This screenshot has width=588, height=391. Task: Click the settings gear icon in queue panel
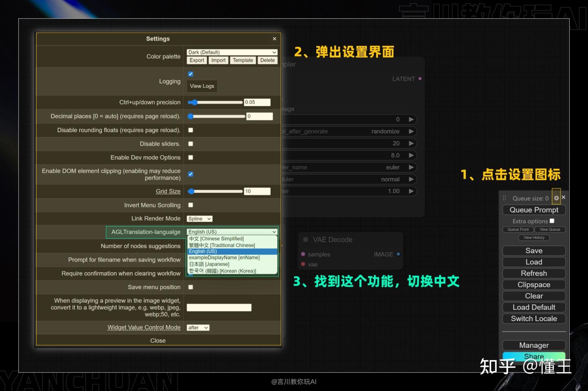pyautogui.click(x=556, y=198)
